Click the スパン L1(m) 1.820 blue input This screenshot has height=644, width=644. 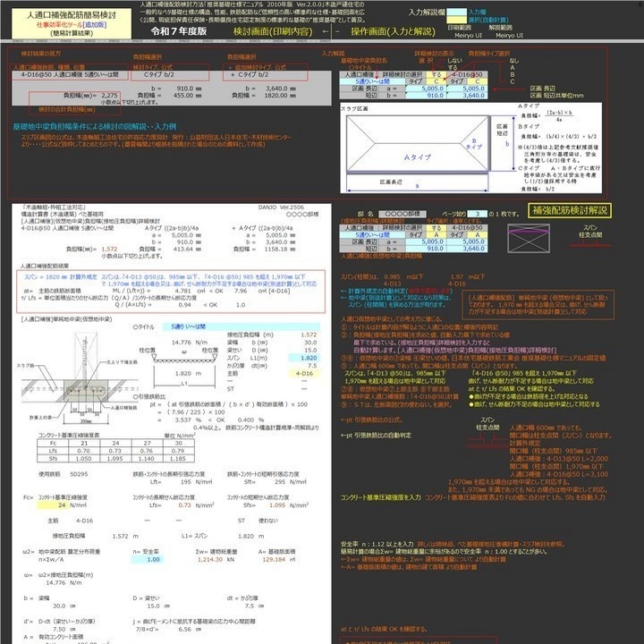pyautogui.click(x=304, y=358)
